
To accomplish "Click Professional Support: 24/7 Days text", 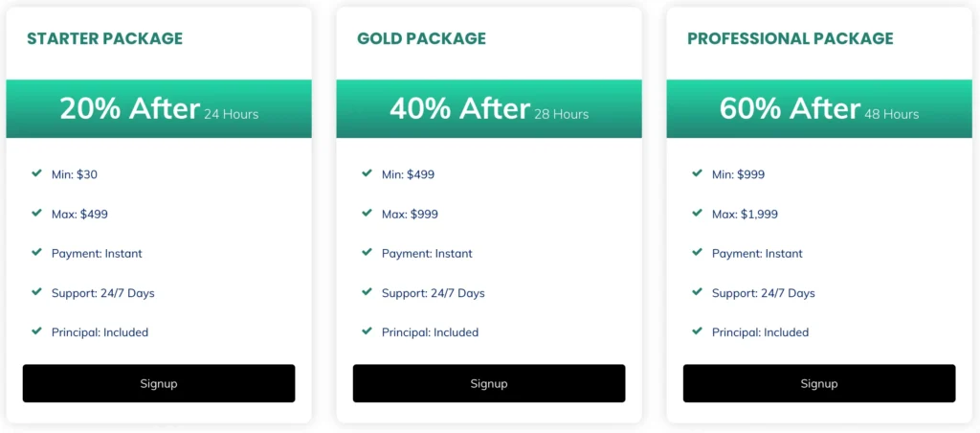I will pyautogui.click(x=763, y=293).
